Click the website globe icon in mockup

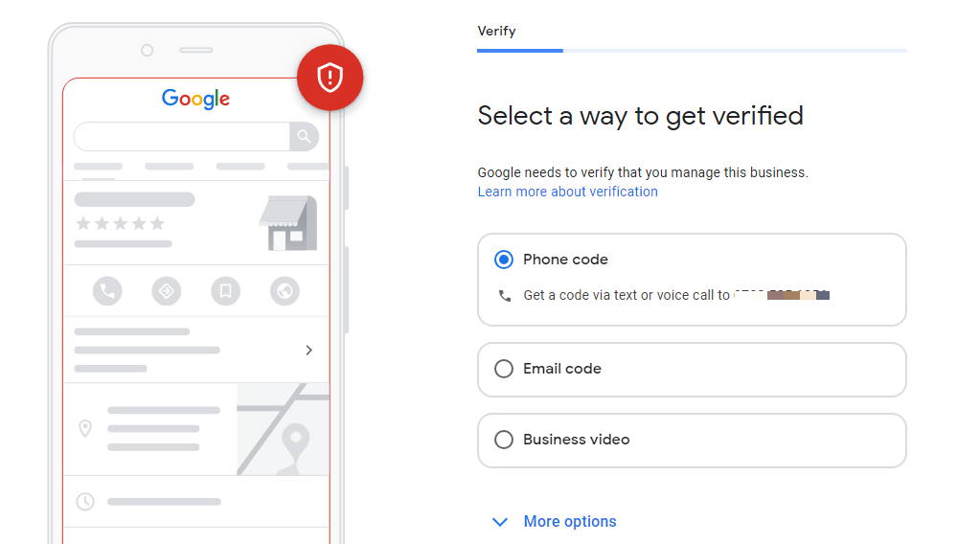285,291
